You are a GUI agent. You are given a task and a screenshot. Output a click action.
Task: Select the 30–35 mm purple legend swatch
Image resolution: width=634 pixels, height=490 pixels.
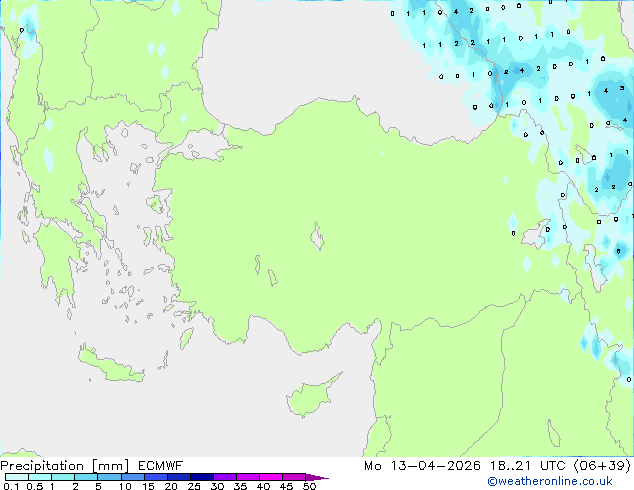(224, 477)
